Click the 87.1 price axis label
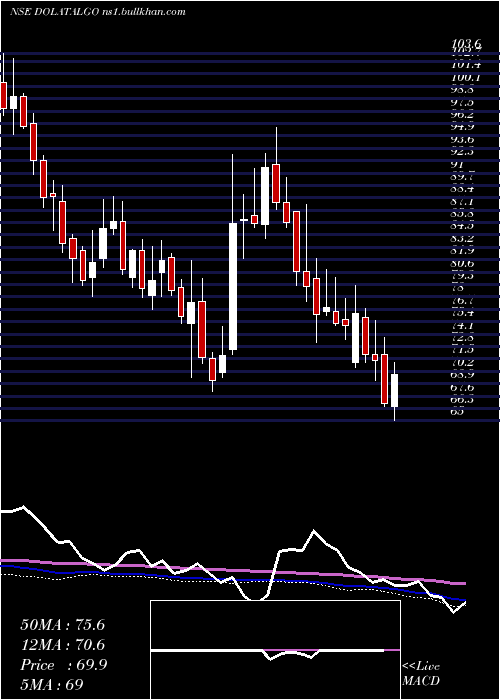The height and width of the screenshot is (700, 500). pyautogui.click(x=464, y=202)
